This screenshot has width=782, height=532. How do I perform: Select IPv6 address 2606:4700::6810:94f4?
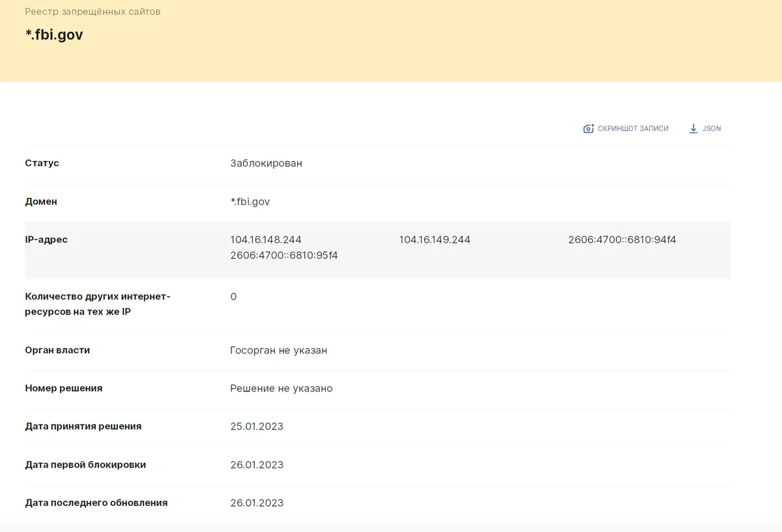(x=622, y=240)
